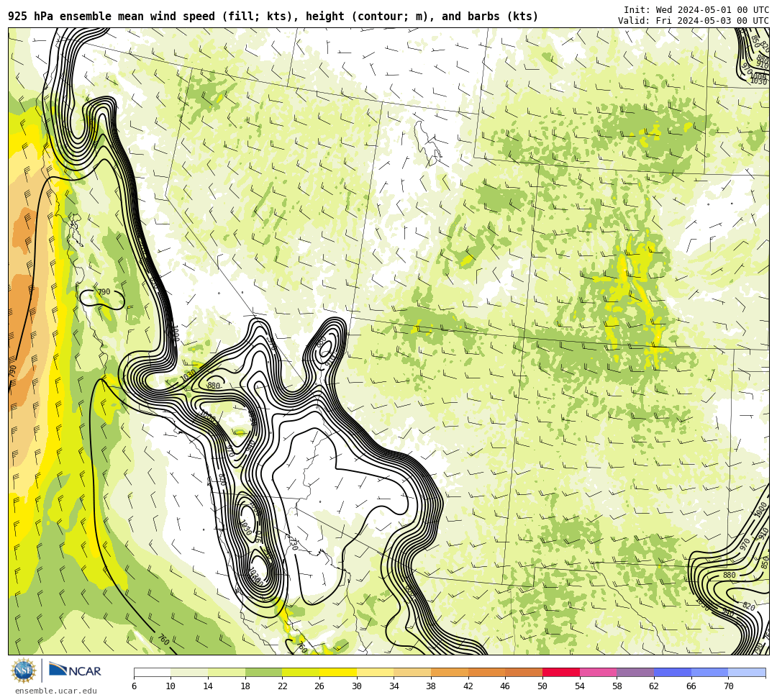The height and width of the screenshot is (700, 777).
Task: Click the '730' contour height label
Action: [294, 543]
